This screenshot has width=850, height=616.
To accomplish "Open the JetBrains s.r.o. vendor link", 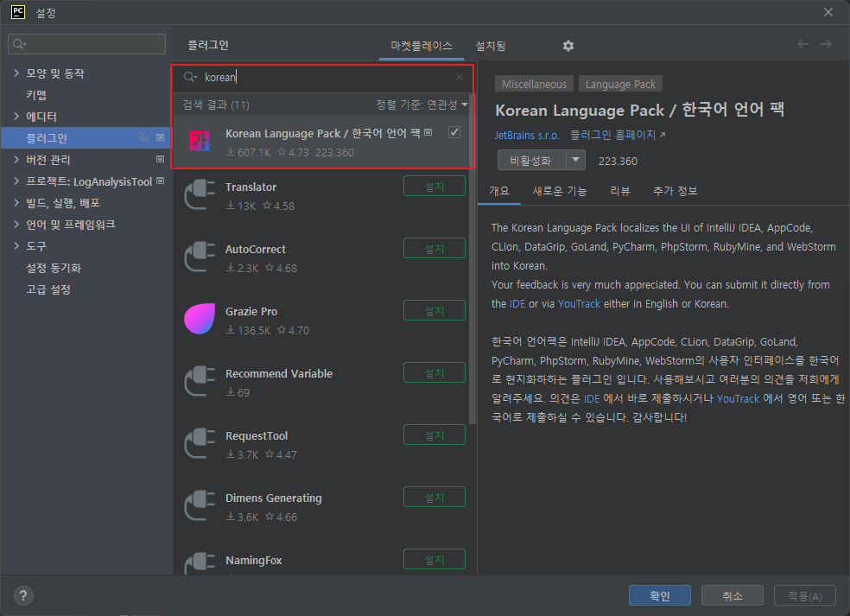I will point(526,135).
